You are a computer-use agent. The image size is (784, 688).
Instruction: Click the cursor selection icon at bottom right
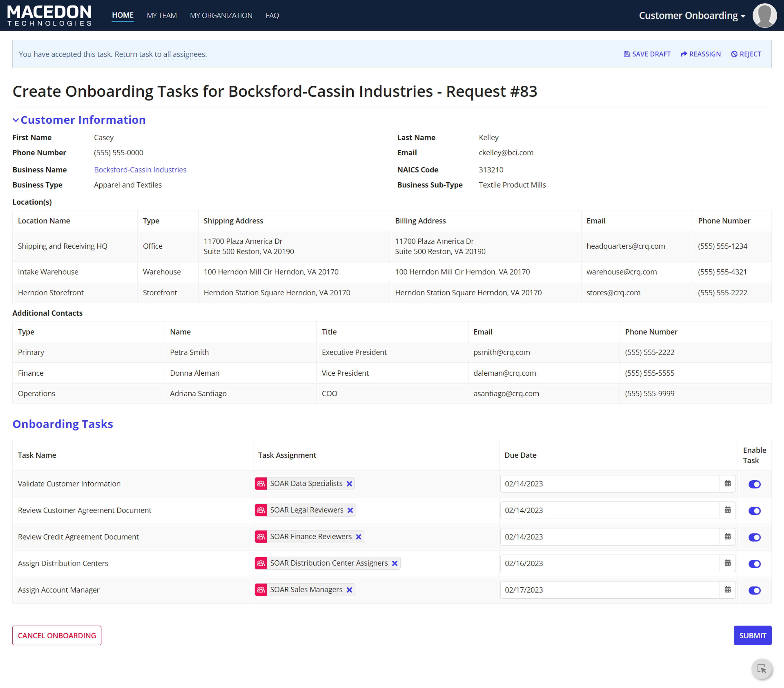pos(762,669)
